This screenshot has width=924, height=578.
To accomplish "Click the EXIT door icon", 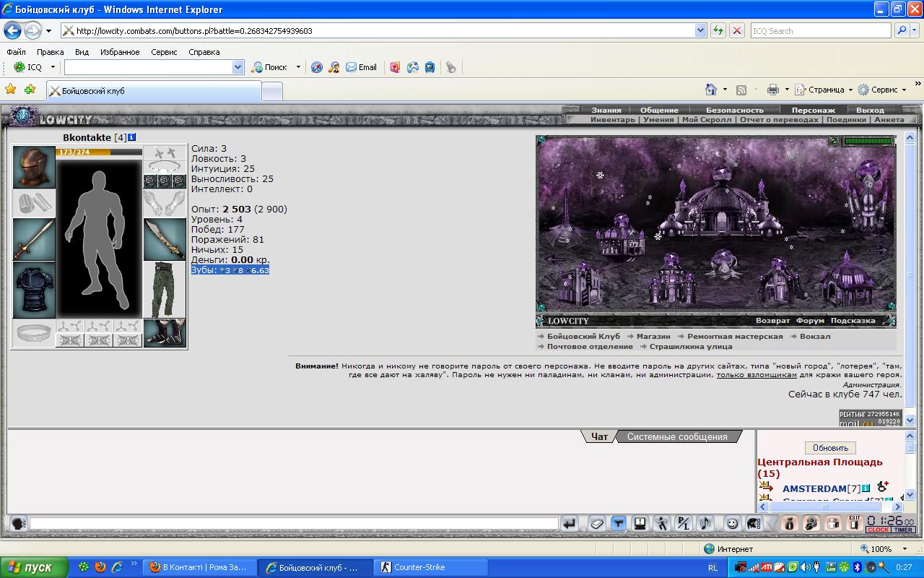I will (854, 524).
